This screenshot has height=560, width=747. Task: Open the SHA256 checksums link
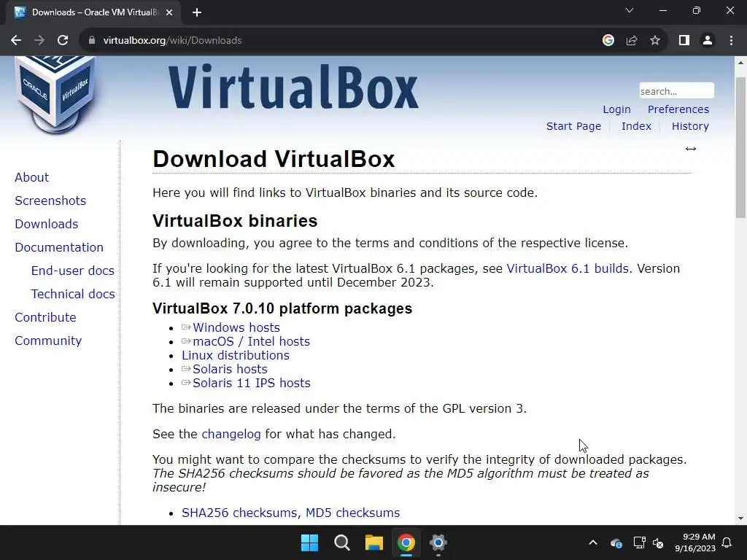(x=239, y=513)
